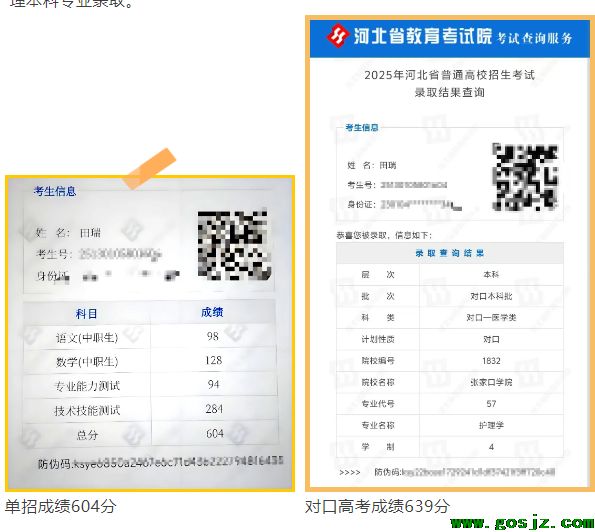Image resolution: width=595 pixels, height=532 pixels.
Task: Click the 对口高考成绩639分 caption
Action: (x=378, y=506)
